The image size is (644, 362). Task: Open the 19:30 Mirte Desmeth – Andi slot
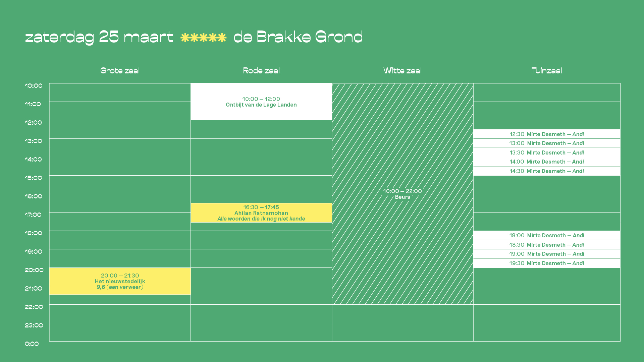(547, 263)
